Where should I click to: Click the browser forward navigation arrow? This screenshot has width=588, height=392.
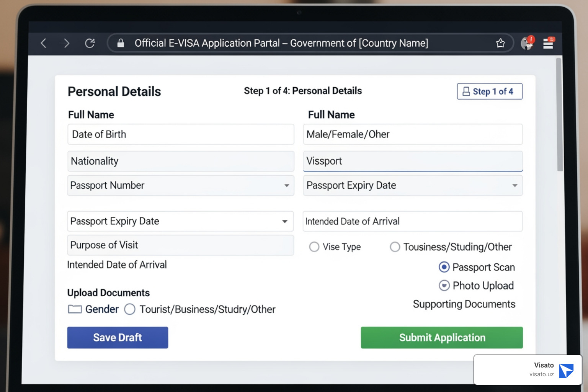click(x=66, y=43)
